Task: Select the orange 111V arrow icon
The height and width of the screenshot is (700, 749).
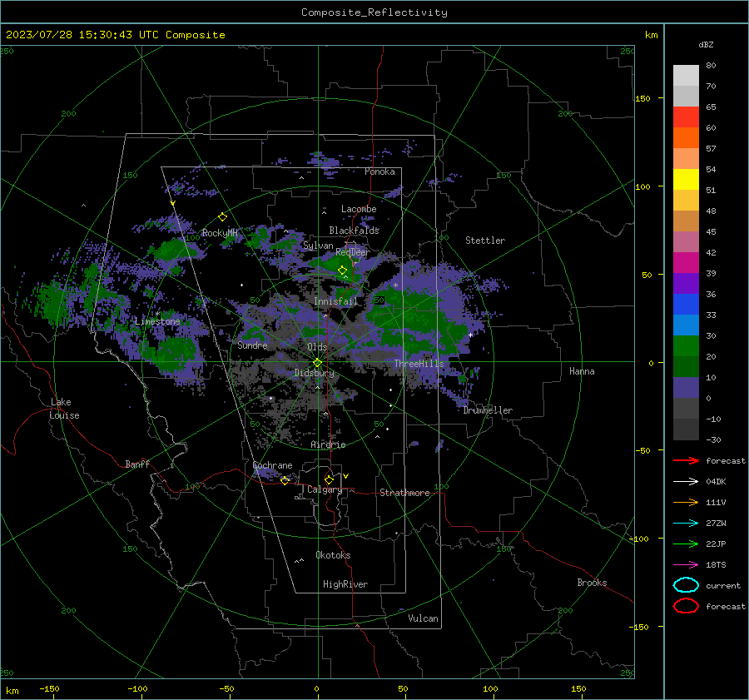Action: 686,502
